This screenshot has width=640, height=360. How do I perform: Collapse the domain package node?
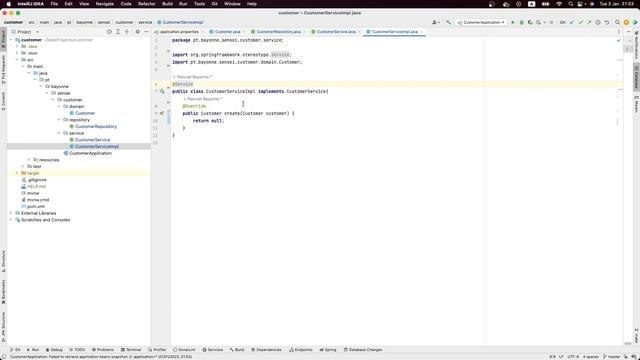[x=59, y=107]
